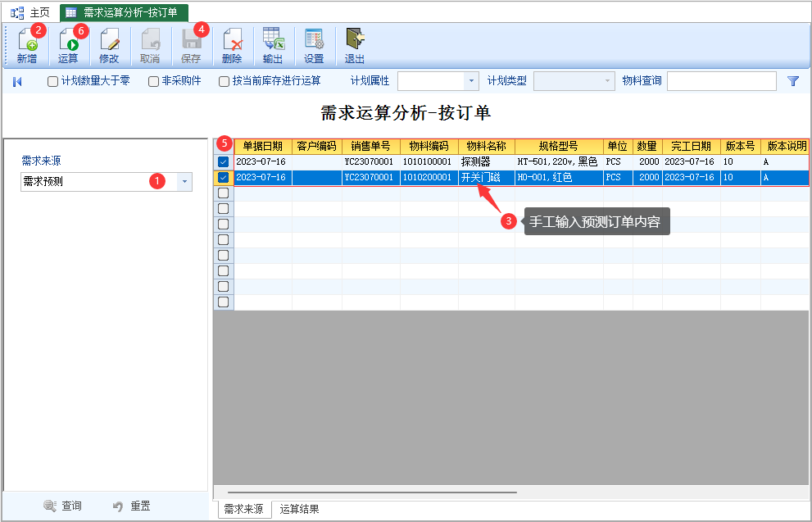
Task: Expand the 需求来源 dropdown showing 需求预测
Action: click(x=185, y=182)
